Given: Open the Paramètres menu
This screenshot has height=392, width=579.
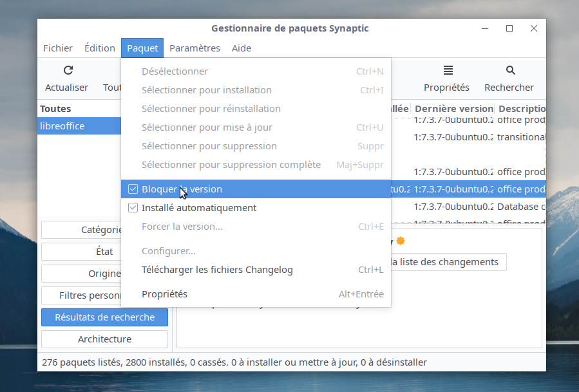Looking at the screenshot, I should (x=195, y=48).
